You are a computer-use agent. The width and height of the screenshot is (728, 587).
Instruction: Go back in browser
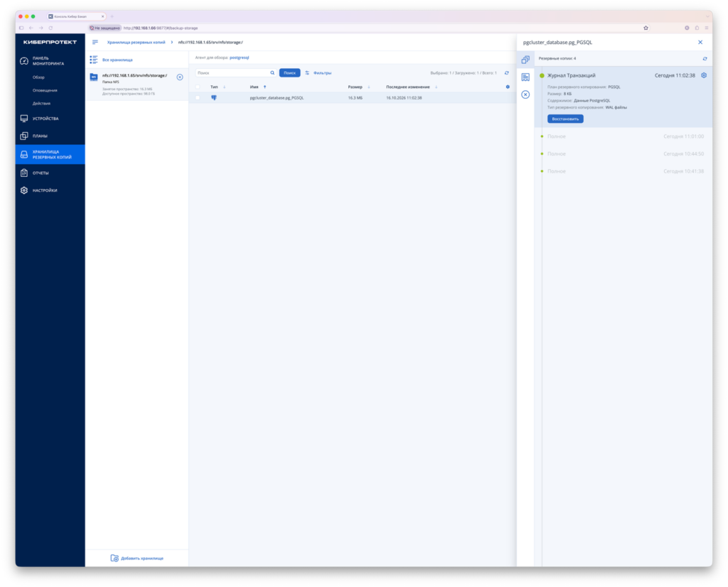[x=31, y=28]
